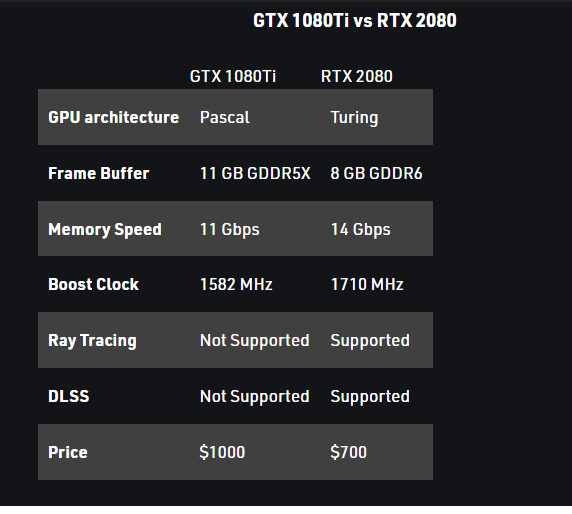The image size is (572, 514).
Task: Click Not Supported in Ray Tracing row
Action: point(255,341)
